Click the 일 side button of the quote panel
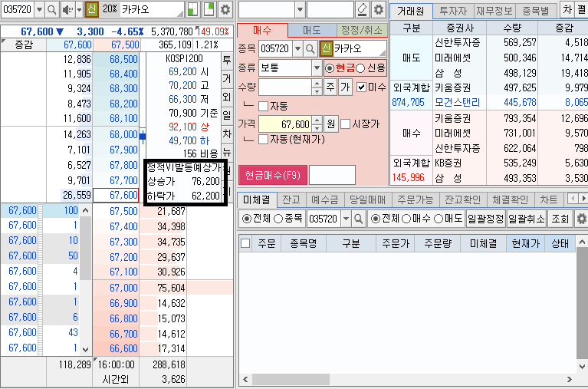The height and width of the screenshot is (389, 588). 227,115
